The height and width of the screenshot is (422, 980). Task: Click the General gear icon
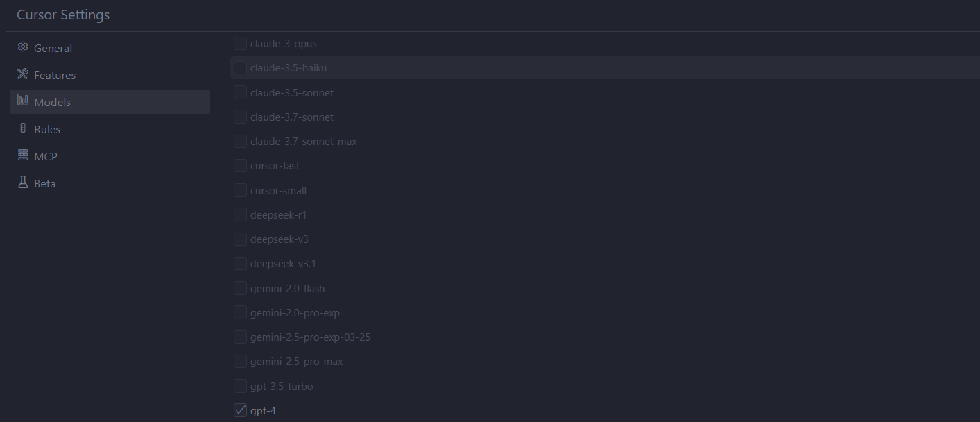pos(23,47)
